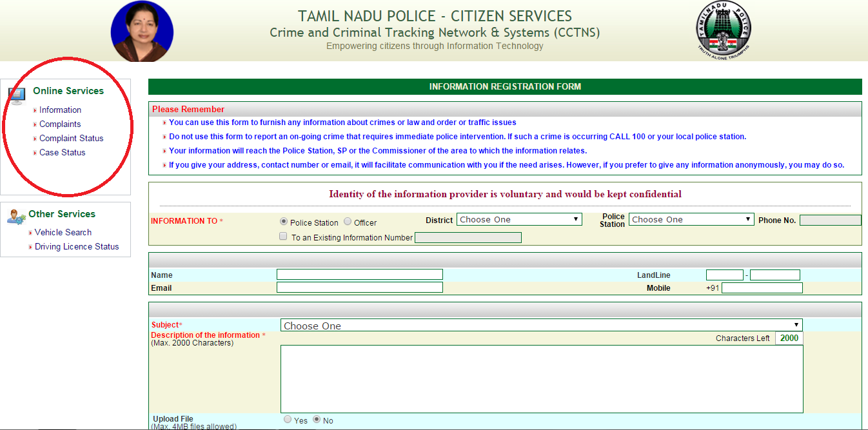
Task: Select the Police Station radio button
Action: point(284,222)
